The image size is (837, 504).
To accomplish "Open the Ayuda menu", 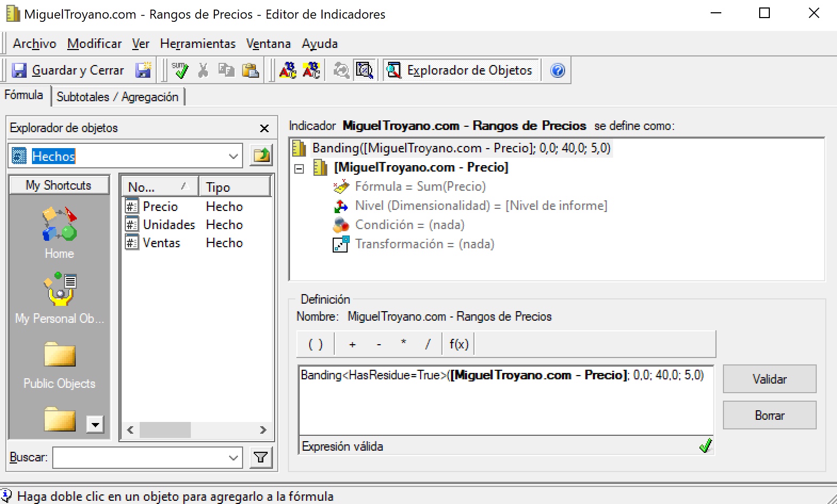I will click(320, 44).
